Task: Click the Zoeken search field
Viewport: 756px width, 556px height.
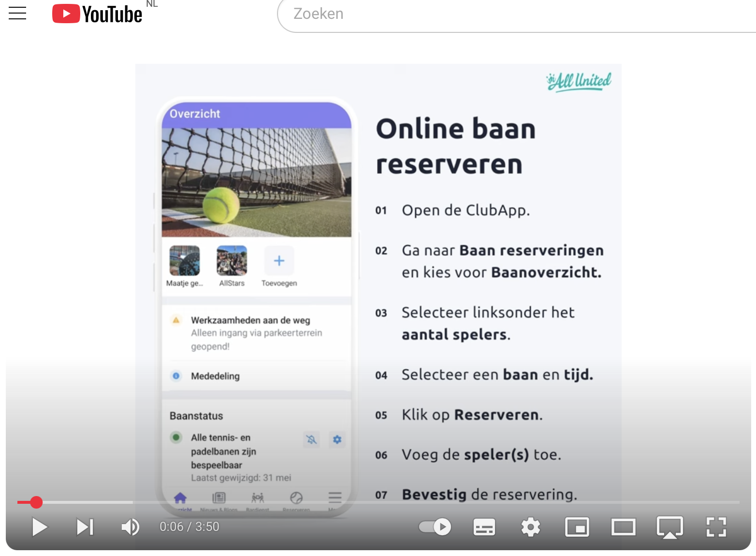Action: 483,14
